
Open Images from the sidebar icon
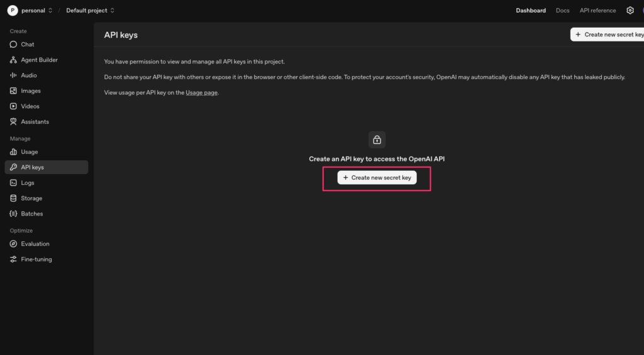pyautogui.click(x=13, y=91)
